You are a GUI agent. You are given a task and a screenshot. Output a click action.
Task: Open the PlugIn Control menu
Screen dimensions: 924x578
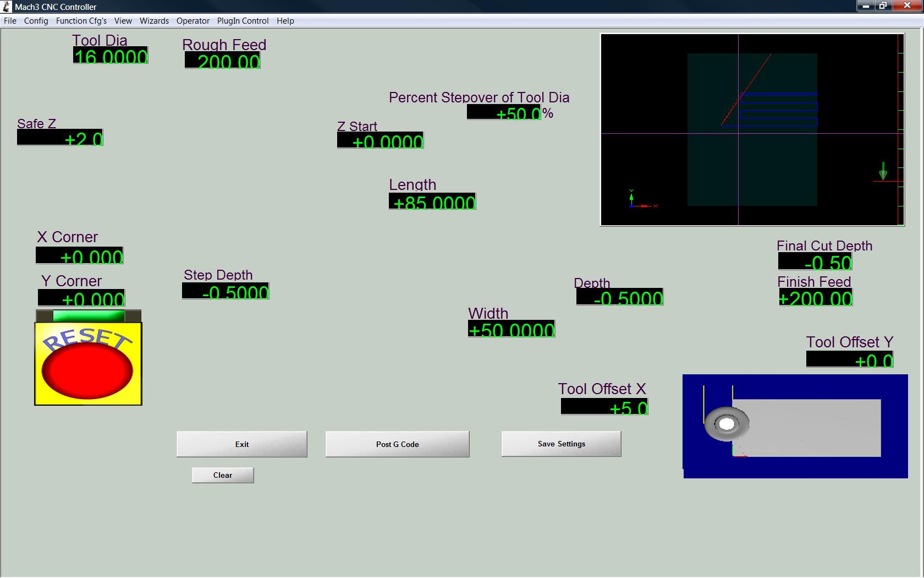[243, 21]
